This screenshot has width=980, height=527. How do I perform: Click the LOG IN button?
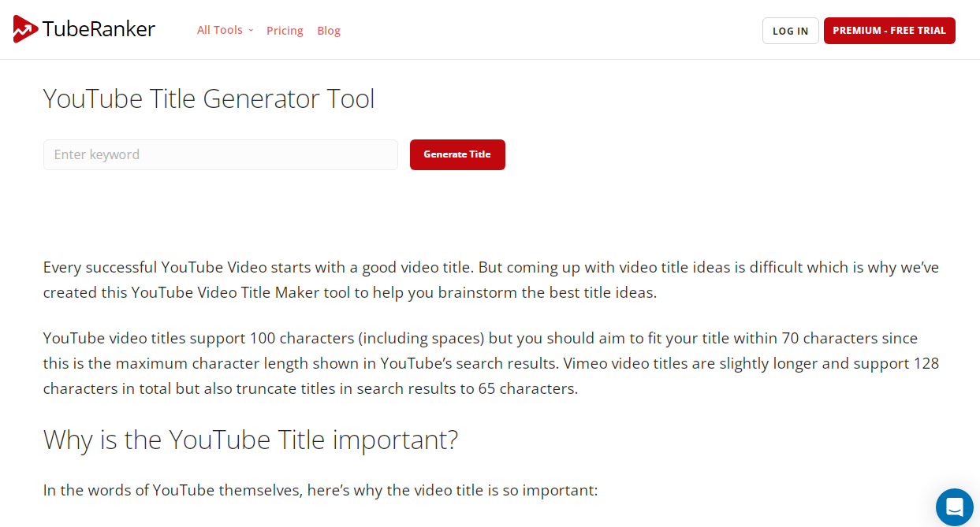point(790,31)
